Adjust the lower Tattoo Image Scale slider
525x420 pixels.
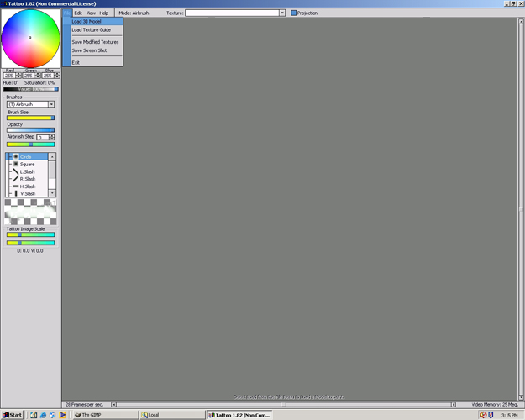(x=30, y=243)
